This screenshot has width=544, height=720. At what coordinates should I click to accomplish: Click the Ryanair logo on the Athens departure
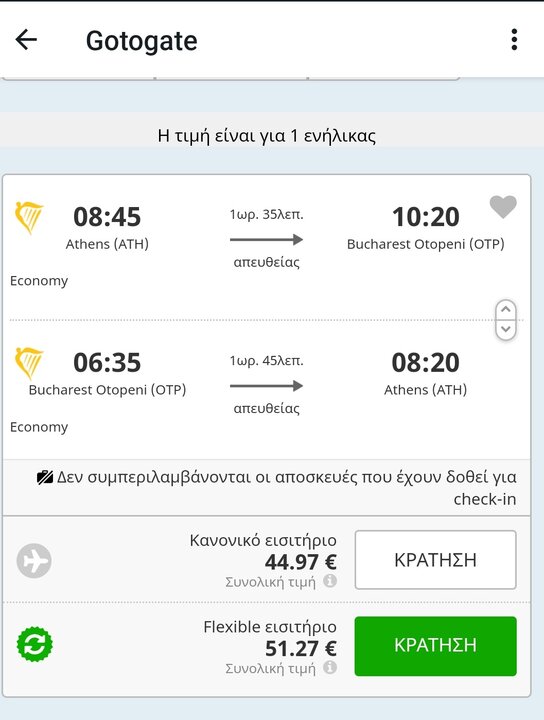tap(29, 218)
